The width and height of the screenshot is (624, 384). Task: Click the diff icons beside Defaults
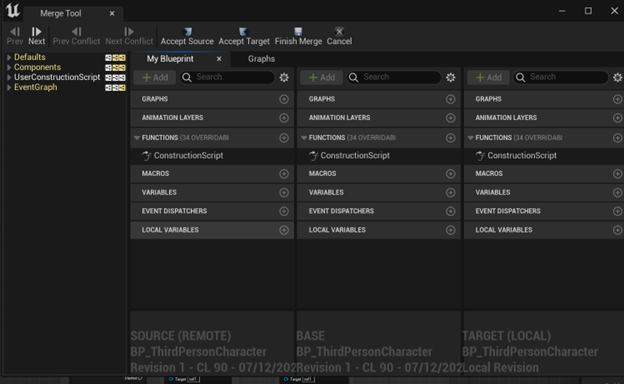pos(115,58)
